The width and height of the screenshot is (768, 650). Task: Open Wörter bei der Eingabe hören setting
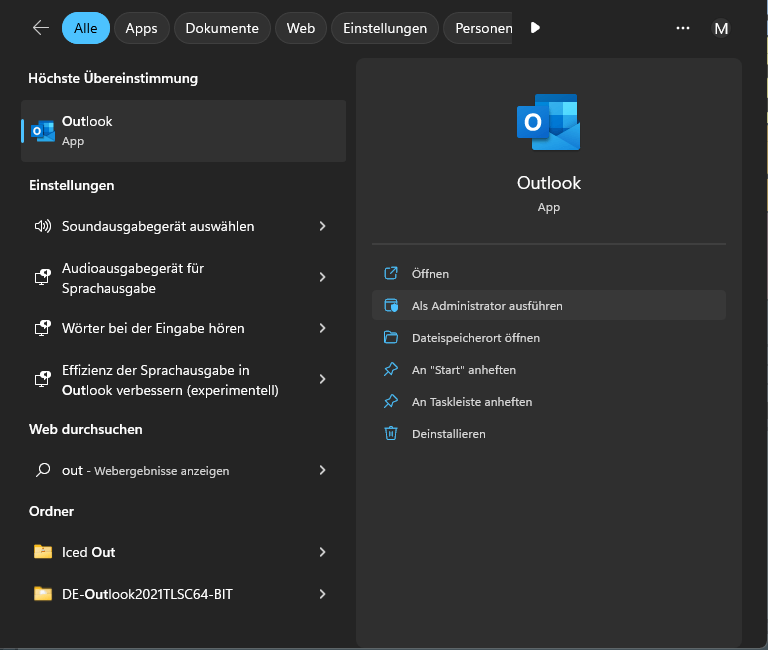(153, 328)
